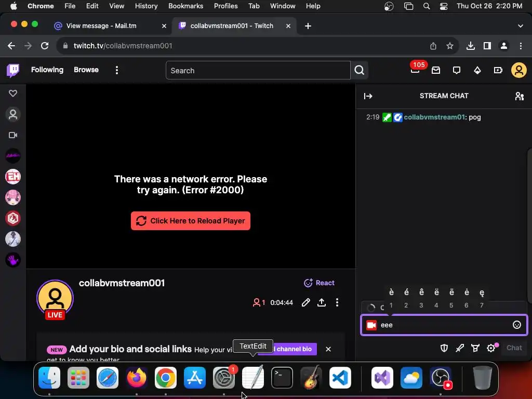Image resolution: width=532 pixels, height=399 pixels.
Task: Open Twitch top nav more options dots
Action: (x=117, y=70)
